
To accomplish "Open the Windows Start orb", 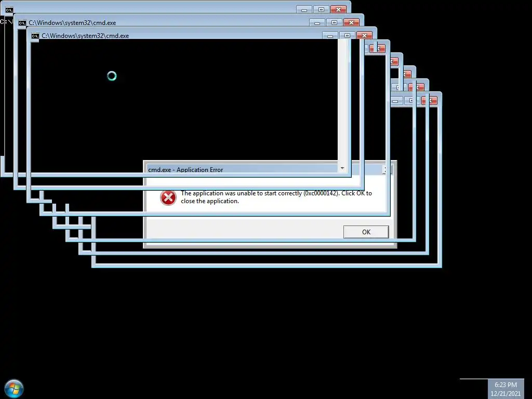I will point(14,389).
